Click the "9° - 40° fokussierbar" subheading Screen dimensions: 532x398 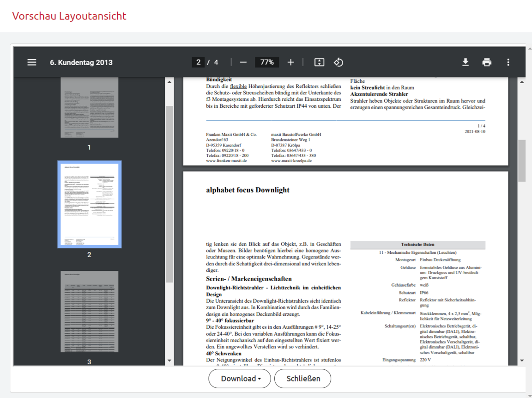tap(230, 321)
